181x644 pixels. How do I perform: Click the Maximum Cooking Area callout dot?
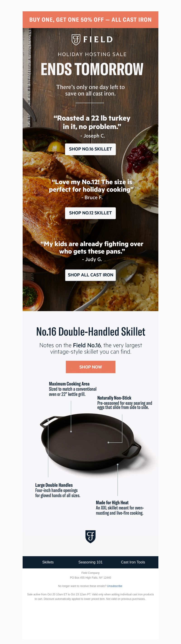click(71, 432)
